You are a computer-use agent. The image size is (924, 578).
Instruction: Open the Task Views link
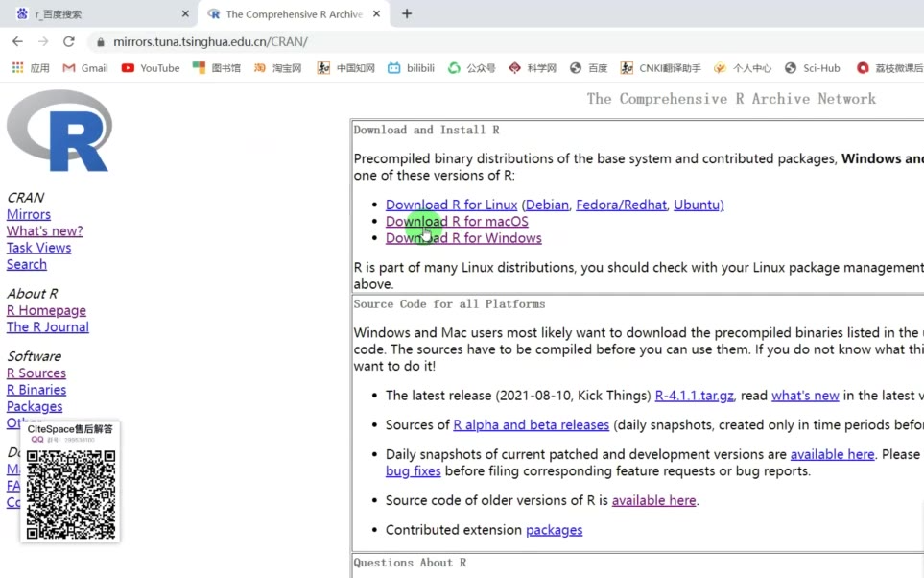(x=39, y=248)
